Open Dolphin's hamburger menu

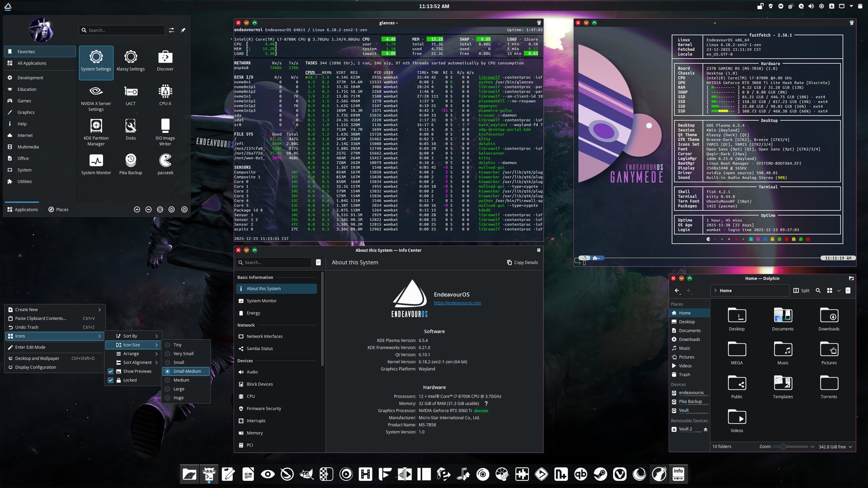point(848,291)
